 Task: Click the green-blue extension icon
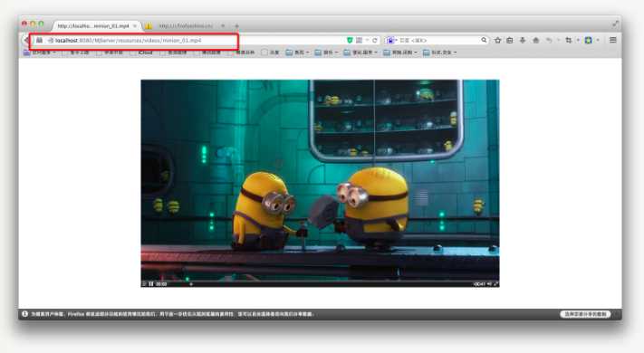coord(588,40)
